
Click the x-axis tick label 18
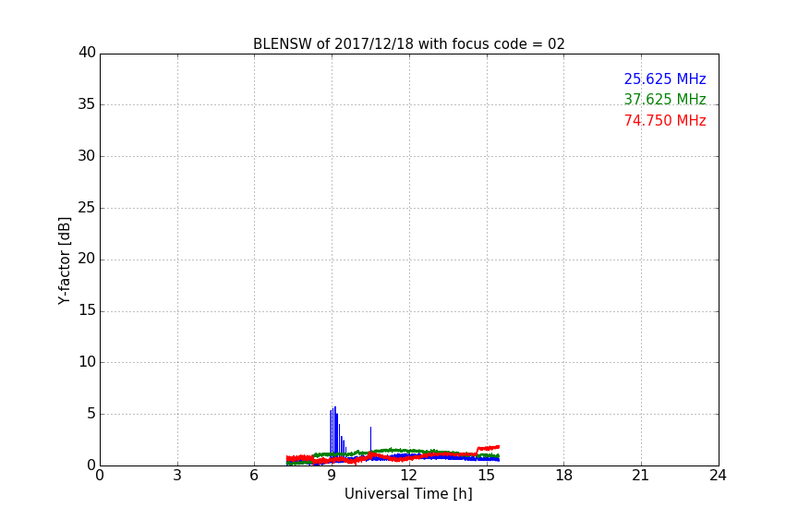[x=564, y=476]
